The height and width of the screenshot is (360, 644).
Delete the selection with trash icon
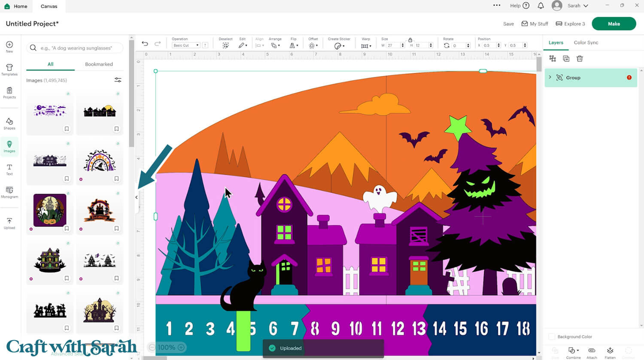point(580,58)
